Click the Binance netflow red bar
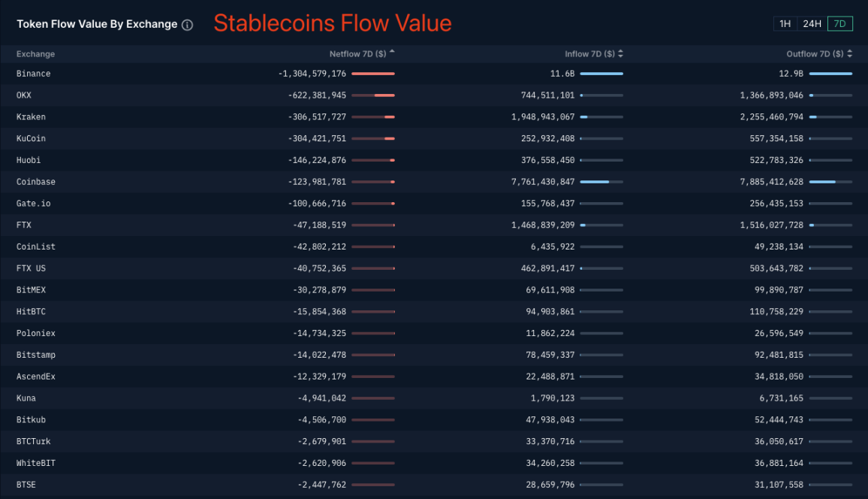Viewport: 868px width, 499px height. coord(372,74)
